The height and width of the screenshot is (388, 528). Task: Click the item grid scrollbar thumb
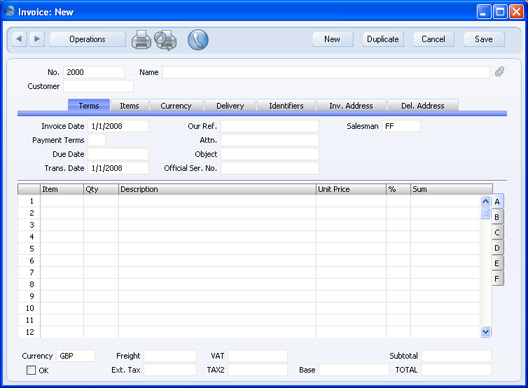click(485, 213)
